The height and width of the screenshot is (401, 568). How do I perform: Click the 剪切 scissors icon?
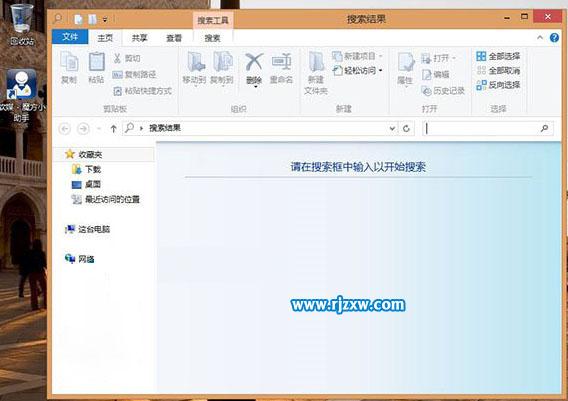click(x=117, y=58)
